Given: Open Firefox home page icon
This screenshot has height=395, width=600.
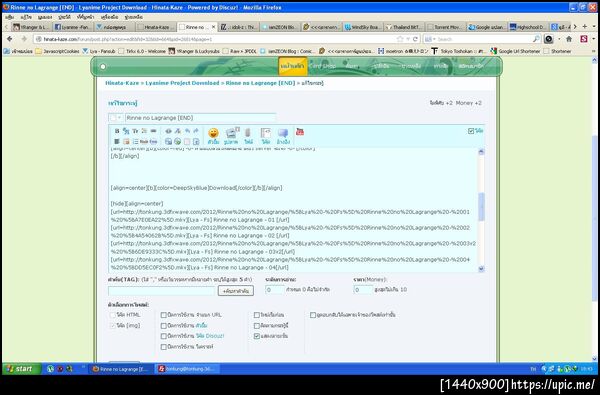Looking at the screenshot, I should 569,39.
